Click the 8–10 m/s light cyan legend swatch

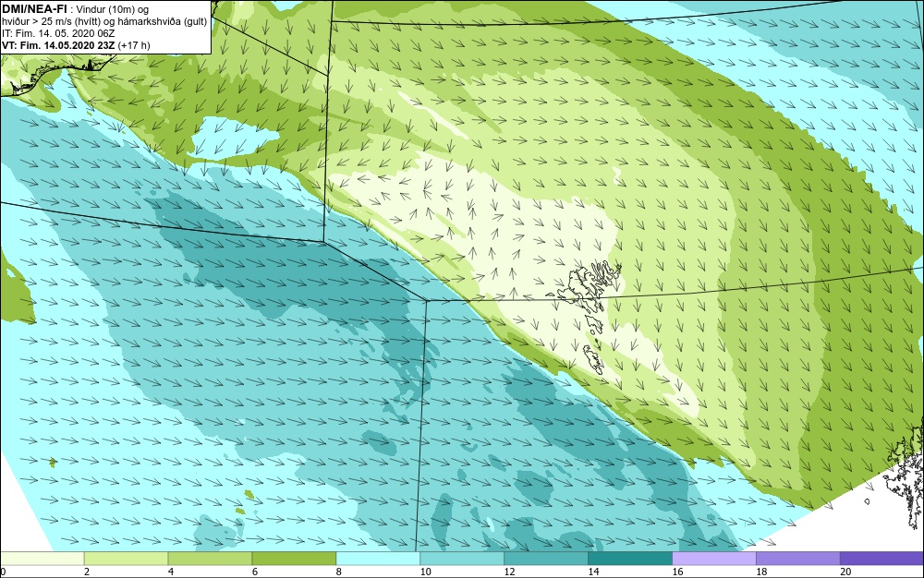point(378,558)
